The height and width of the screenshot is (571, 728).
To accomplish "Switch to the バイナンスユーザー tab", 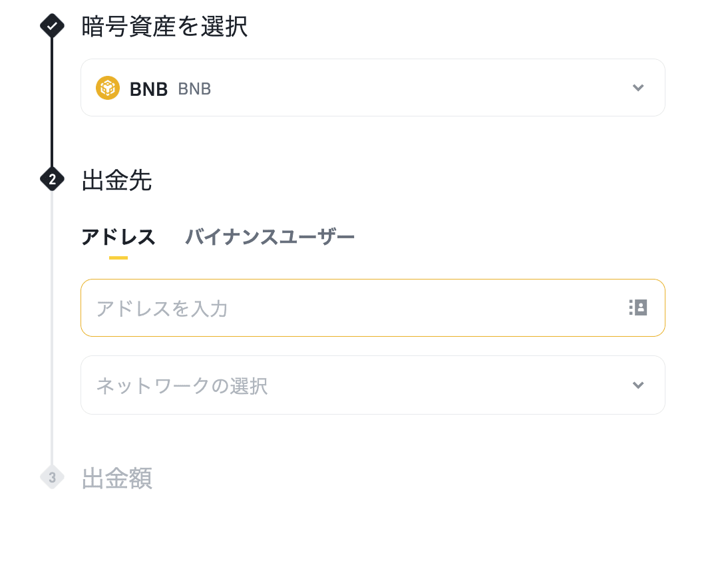I will click(270, 237).
